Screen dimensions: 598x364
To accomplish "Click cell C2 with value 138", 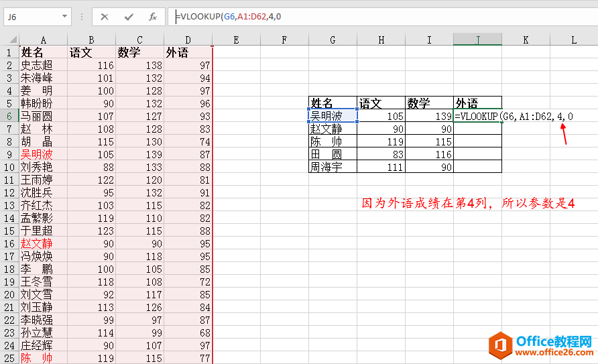I will 139,65.
